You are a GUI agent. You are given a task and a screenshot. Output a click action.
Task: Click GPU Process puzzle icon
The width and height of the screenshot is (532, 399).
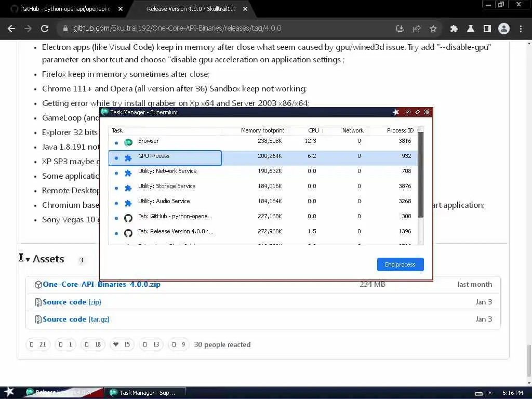coord(128,158)
